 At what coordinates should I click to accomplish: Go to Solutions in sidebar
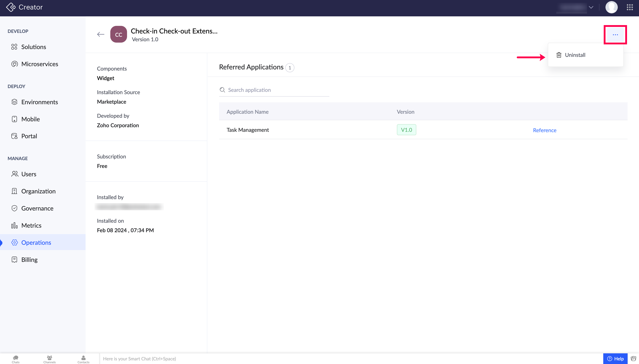33,47
